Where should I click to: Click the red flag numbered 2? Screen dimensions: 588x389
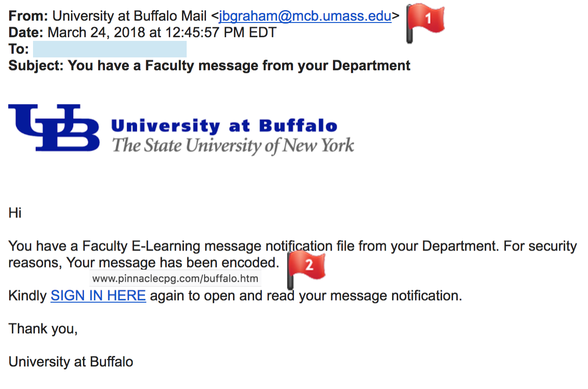(x=307, y=266)
